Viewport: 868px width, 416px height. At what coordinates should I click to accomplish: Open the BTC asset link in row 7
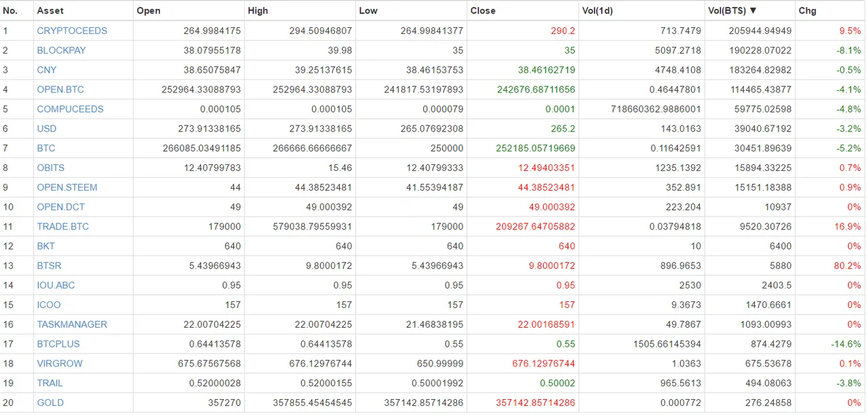point(46,148)
